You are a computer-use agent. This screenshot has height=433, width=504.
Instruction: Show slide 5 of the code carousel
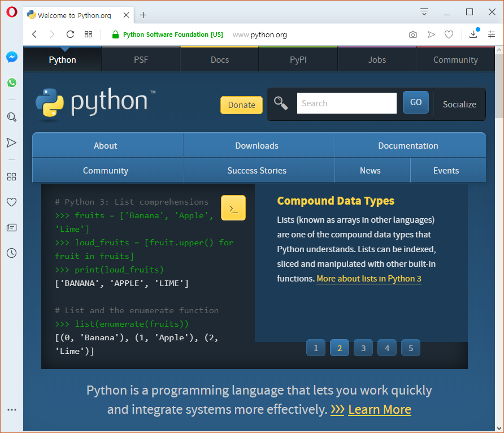coord(411,348)
